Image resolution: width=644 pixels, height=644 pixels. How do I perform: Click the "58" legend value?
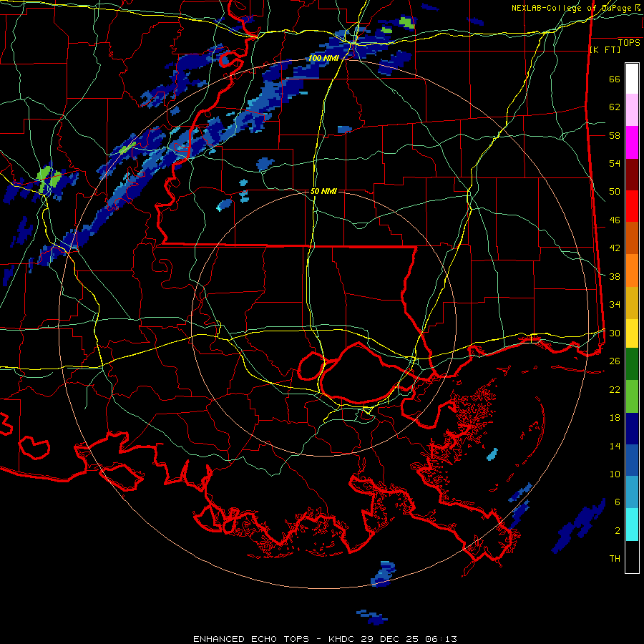pos(615,135)
